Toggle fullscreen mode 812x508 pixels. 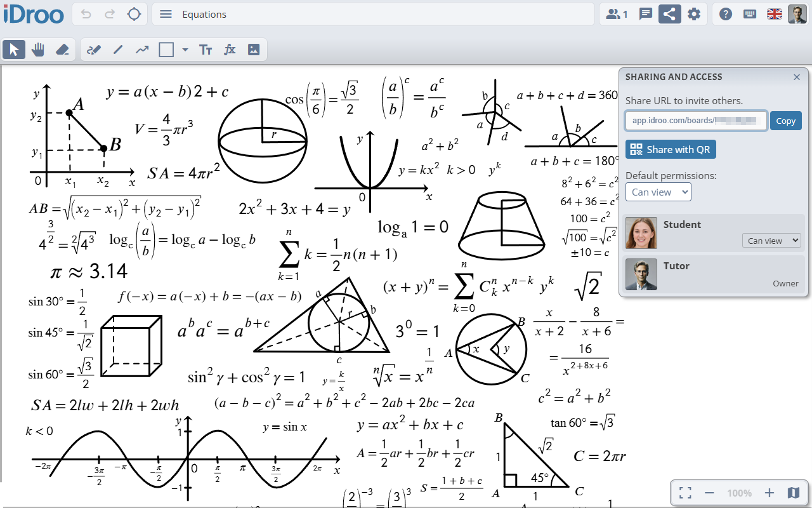click(x=684, y=492)
